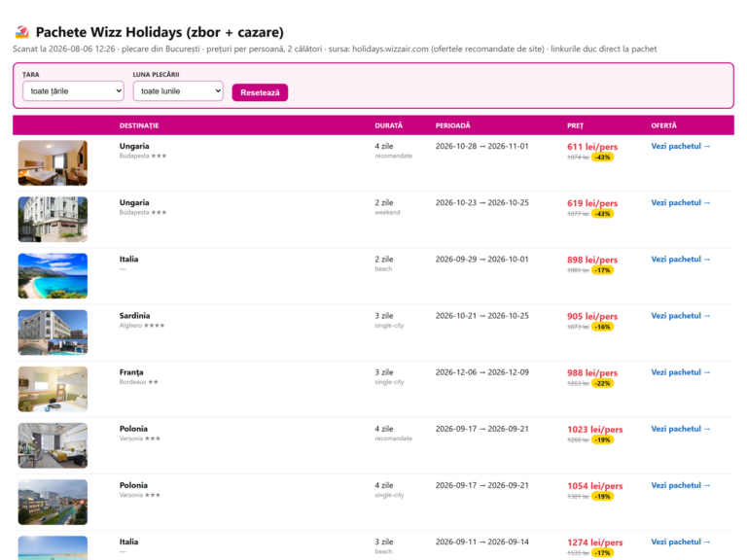Click the Bordeaux two-star subtitle
The height and width of the screenshot is (560, 747).
tap(139, 382)
